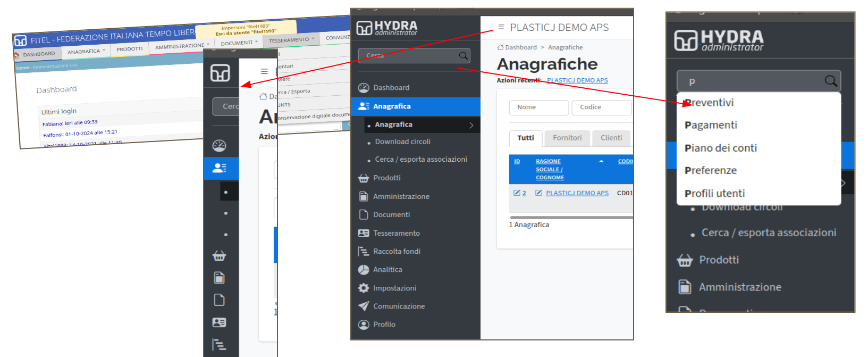Open the Tesseramento dropdown in the FITEL navigation bar
868x357 pixels.
291,40
